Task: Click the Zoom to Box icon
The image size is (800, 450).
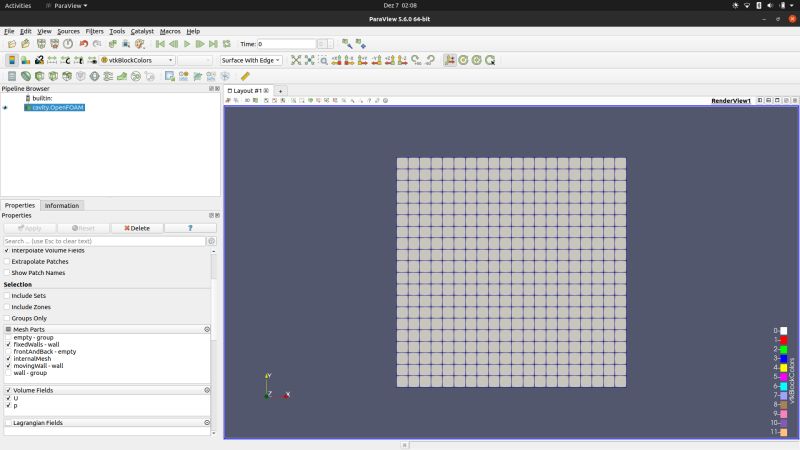Action: coord(323,60)
